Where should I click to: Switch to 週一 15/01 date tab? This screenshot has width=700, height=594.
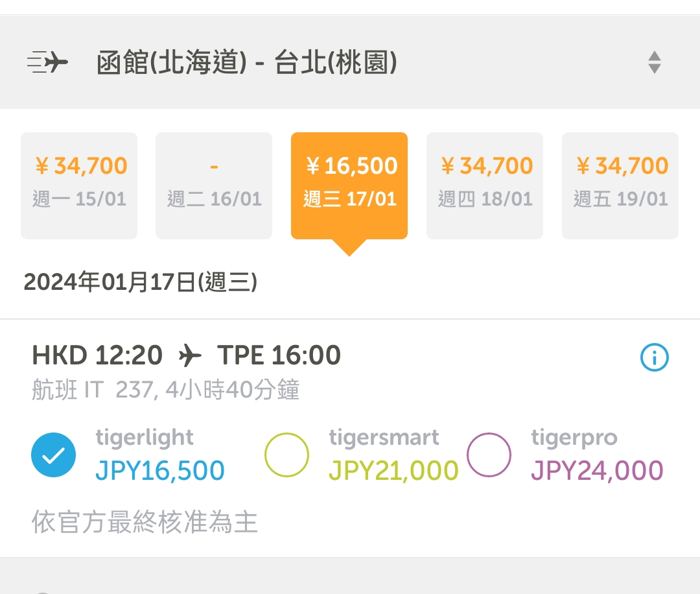click(x=79, y=185)
